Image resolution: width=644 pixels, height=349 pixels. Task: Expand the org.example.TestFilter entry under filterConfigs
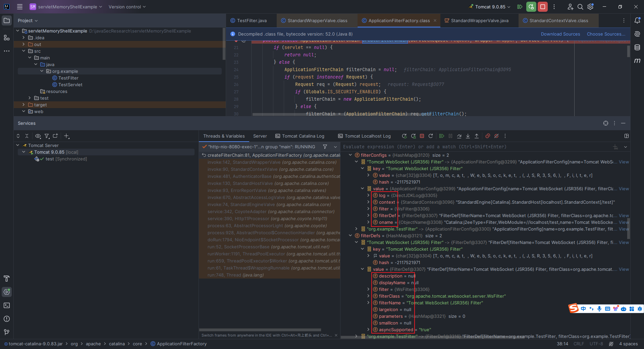click(x=356, y=229)
